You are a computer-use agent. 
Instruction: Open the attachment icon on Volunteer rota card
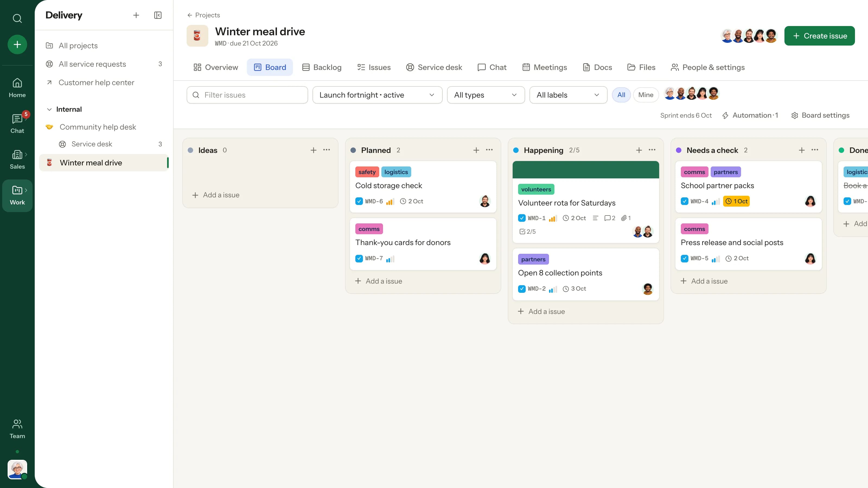(626, 218)
